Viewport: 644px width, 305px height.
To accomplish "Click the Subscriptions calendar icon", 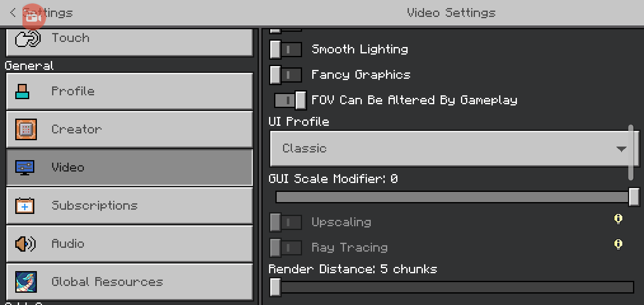I will point(25,206).
